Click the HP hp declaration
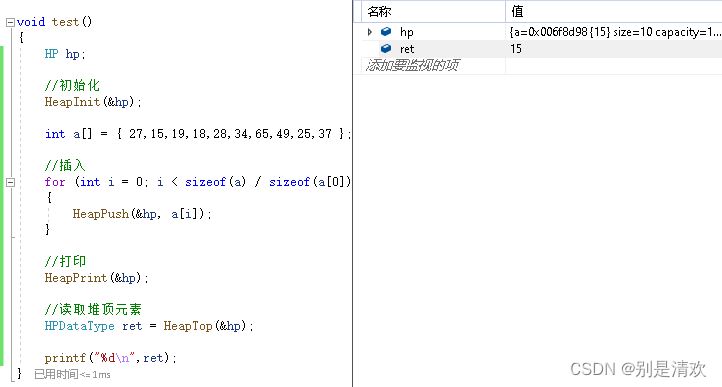The width and height of the screenshot is (722, 387). 65,54
